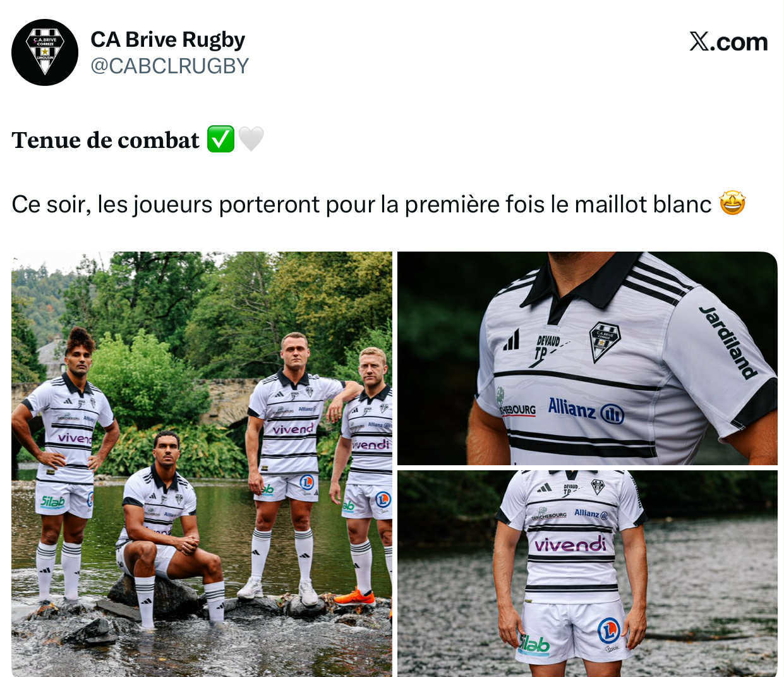
Task: Click the Silab logo on the left player's shorts
Action: tap(53, 502)
